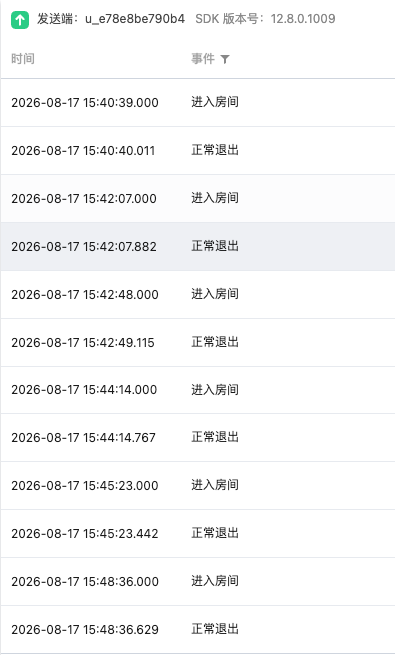Click 正常退出 event at 15:42:49.115
This screenshot has width=395, height=655.
tap(215, 342)
